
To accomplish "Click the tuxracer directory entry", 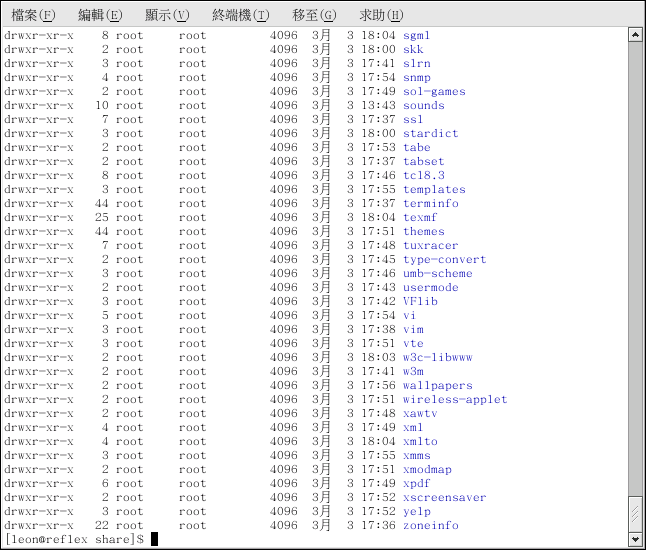I will (x=430, y=245).
